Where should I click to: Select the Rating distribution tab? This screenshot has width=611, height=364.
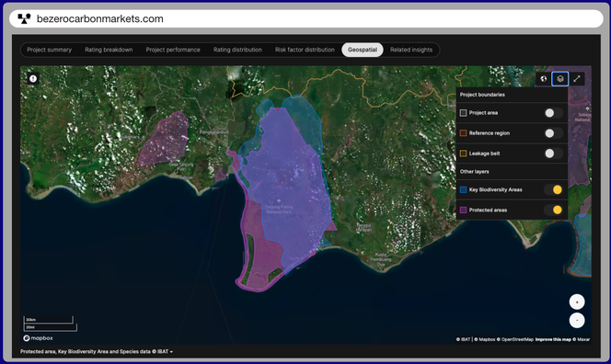[237, 50]
